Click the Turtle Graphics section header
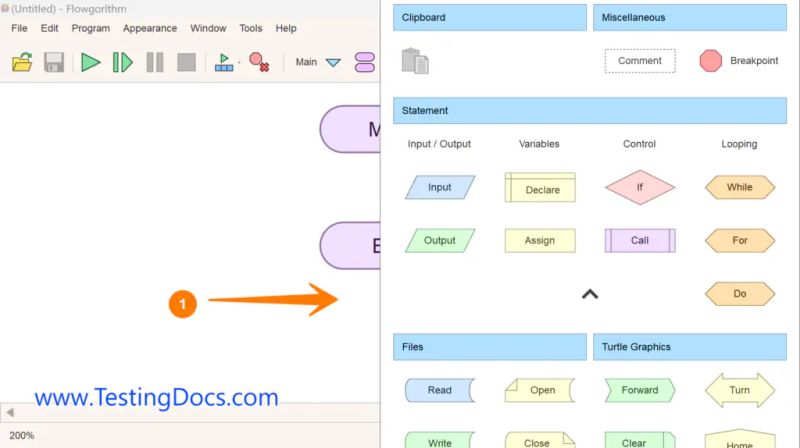Image resolution: width=800 pixels, height=448 pixels. pyautogui.click(x=690, y=347)
